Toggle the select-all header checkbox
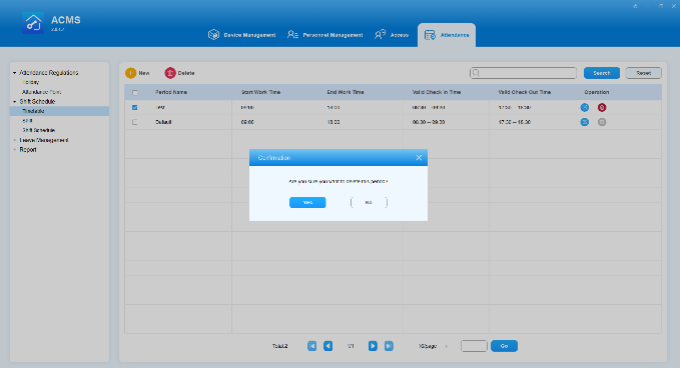The image size is (680, 368). click(134, 92)
